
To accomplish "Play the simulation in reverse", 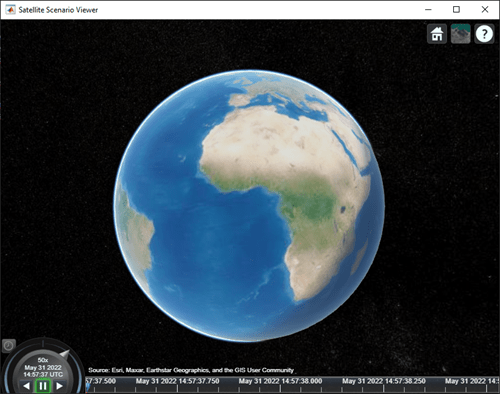I will pos(27,386).
